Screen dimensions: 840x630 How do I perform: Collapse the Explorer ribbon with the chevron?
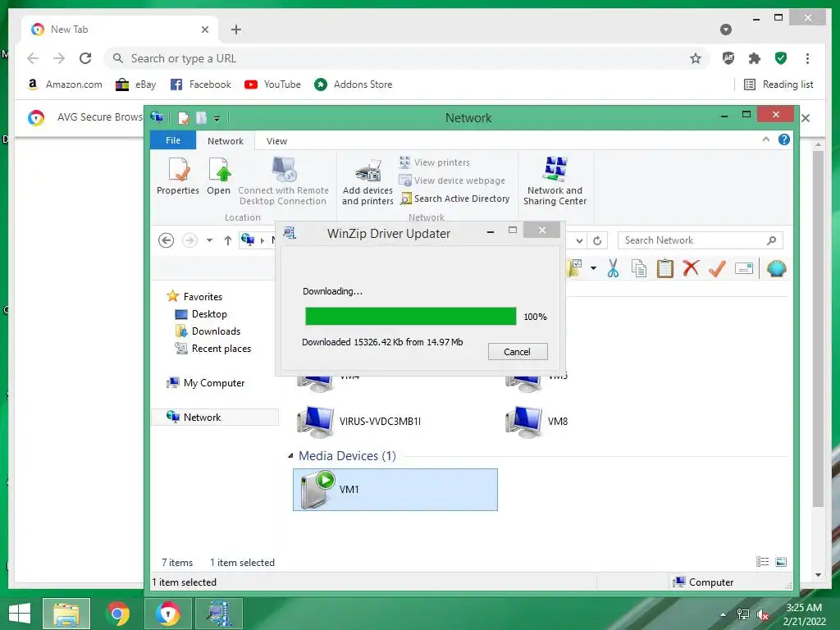point(766,139)
